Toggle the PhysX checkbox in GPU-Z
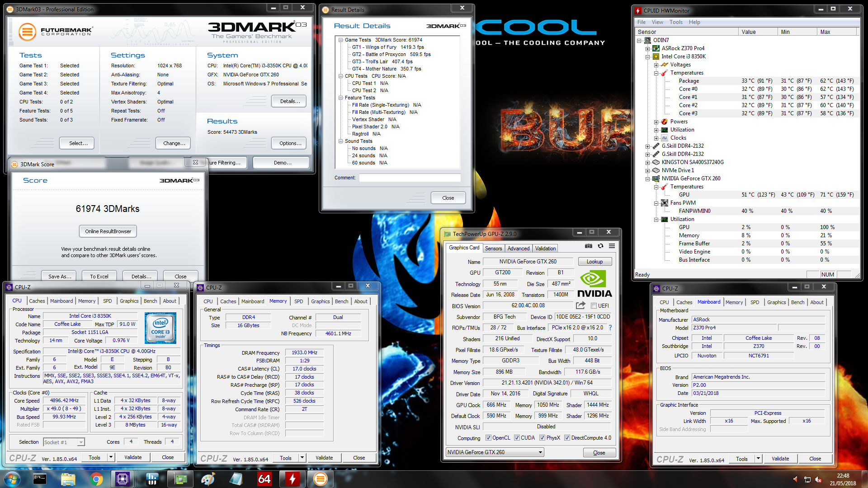Screen dimensions: 868x488 [542, 438]
